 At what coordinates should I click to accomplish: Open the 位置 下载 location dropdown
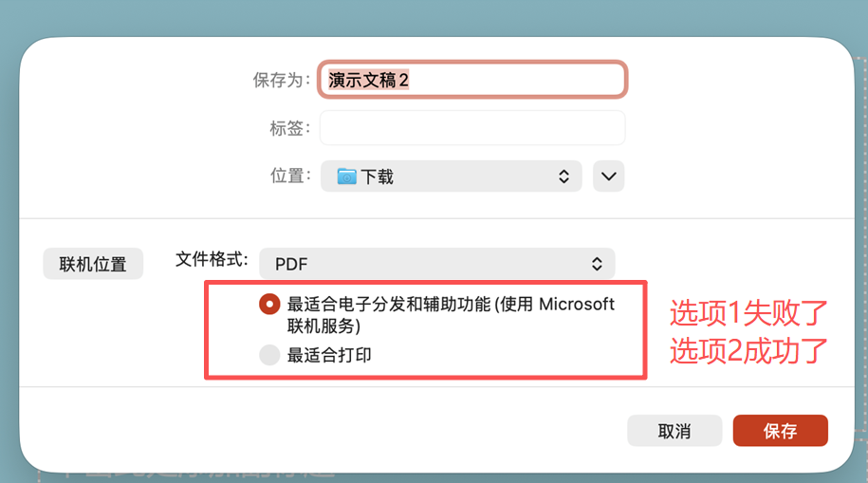click(452, 176)
